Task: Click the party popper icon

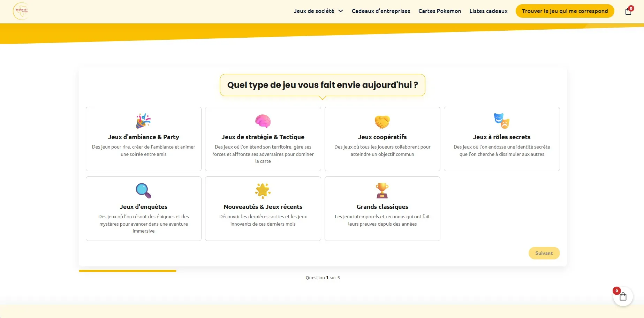Action: 143,121
